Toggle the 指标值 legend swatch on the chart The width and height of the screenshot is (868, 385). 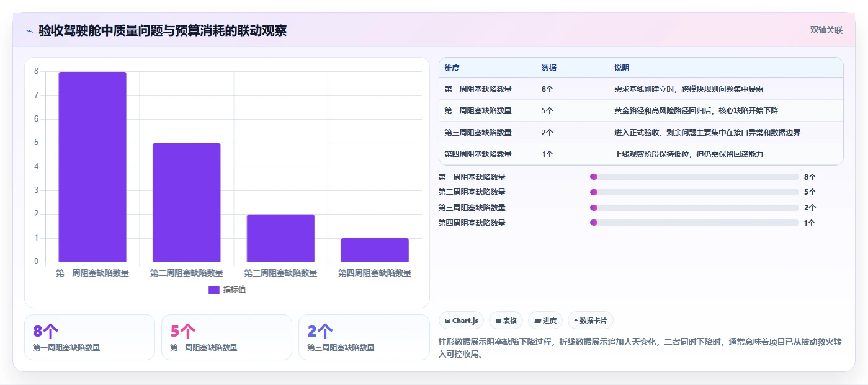[214, 290]
